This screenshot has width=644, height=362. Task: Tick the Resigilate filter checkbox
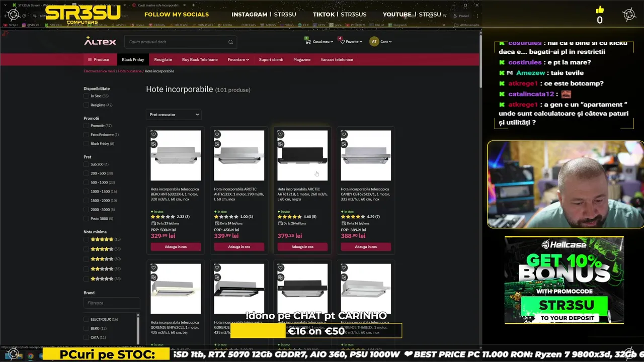(86, 105)
